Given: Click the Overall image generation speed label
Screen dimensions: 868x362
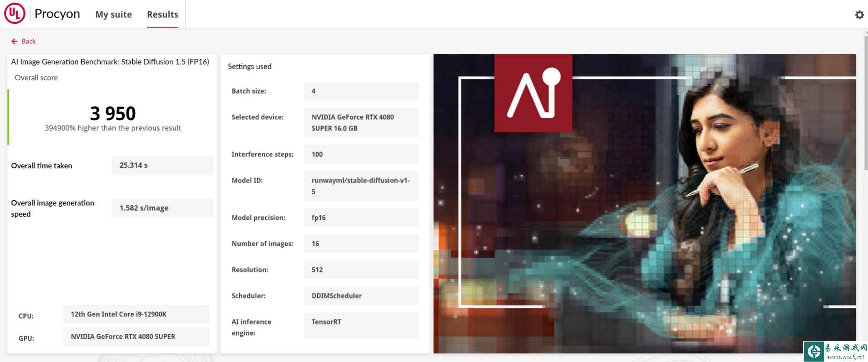Looking at the screenshot, I should [53, 208].
